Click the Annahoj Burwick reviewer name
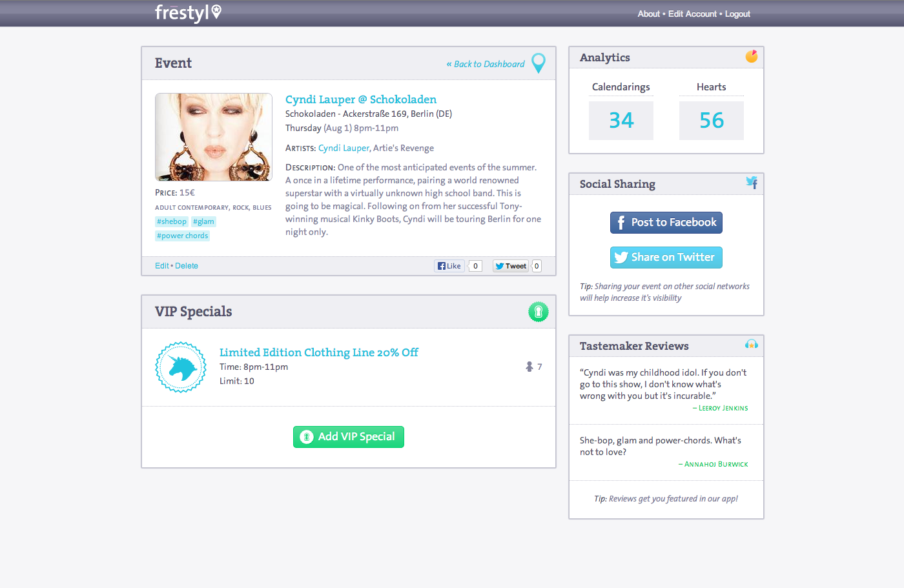 pos(716,465)
